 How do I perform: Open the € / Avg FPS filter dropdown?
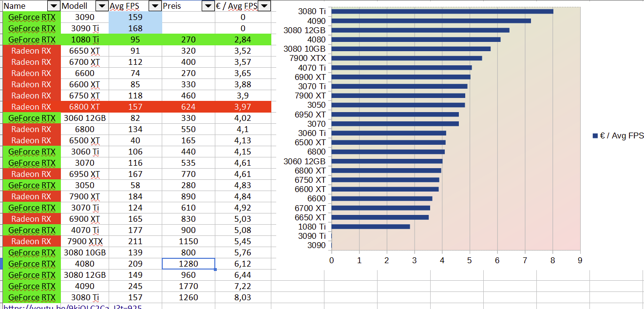(x=264, y=6)
